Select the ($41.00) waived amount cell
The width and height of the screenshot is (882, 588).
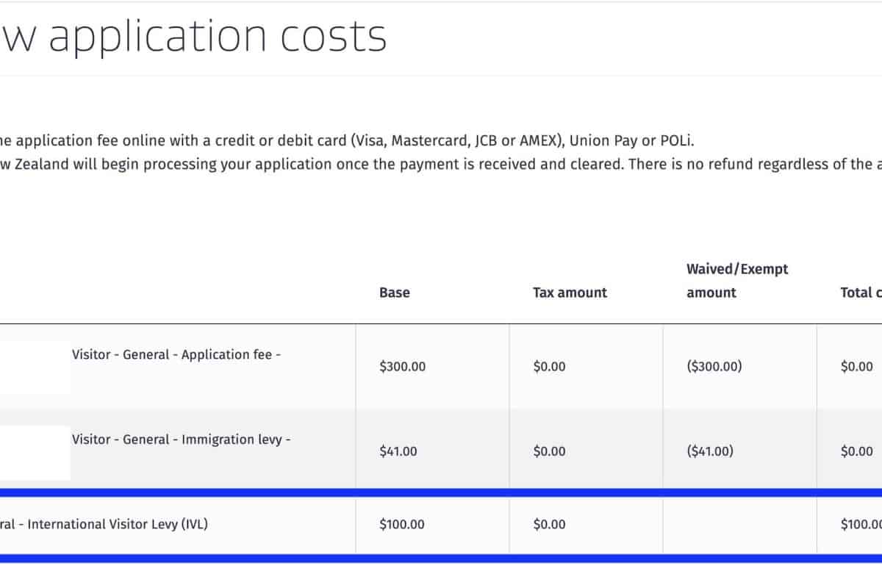click(x=709, y=451)
